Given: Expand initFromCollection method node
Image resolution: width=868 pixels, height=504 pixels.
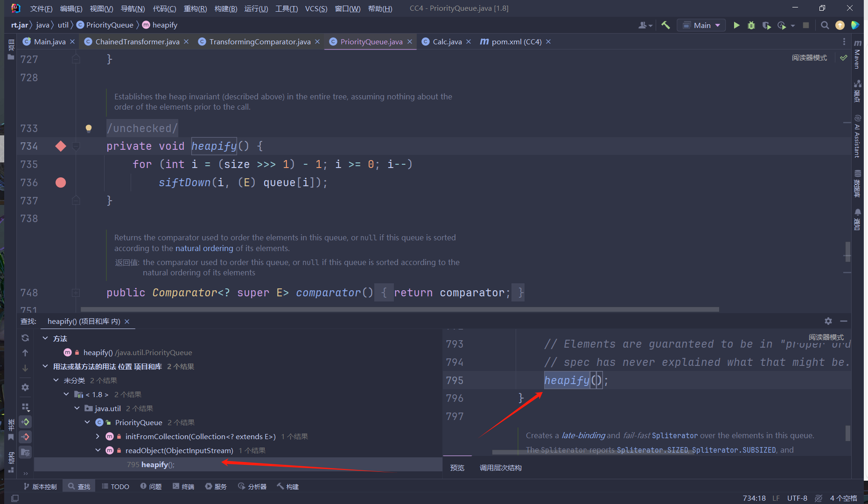Looking at the screenshot, I should pyautogui.click(x=98, y=436).
